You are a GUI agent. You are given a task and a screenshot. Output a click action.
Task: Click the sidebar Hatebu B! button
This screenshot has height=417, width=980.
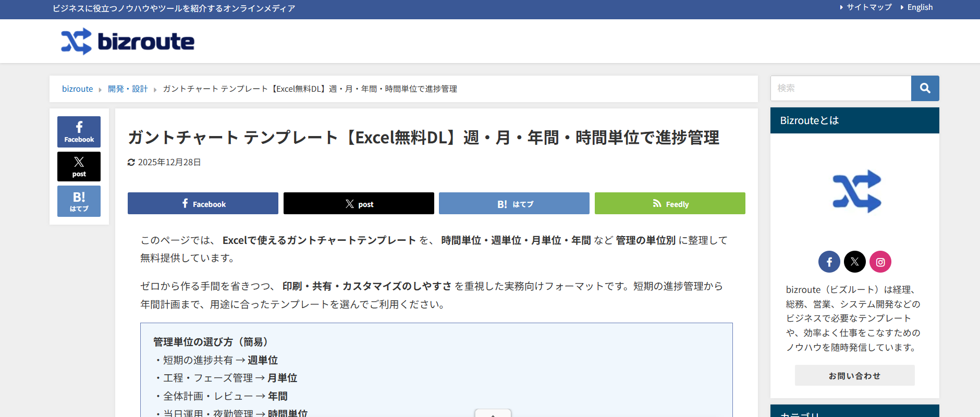coord(79,201)
